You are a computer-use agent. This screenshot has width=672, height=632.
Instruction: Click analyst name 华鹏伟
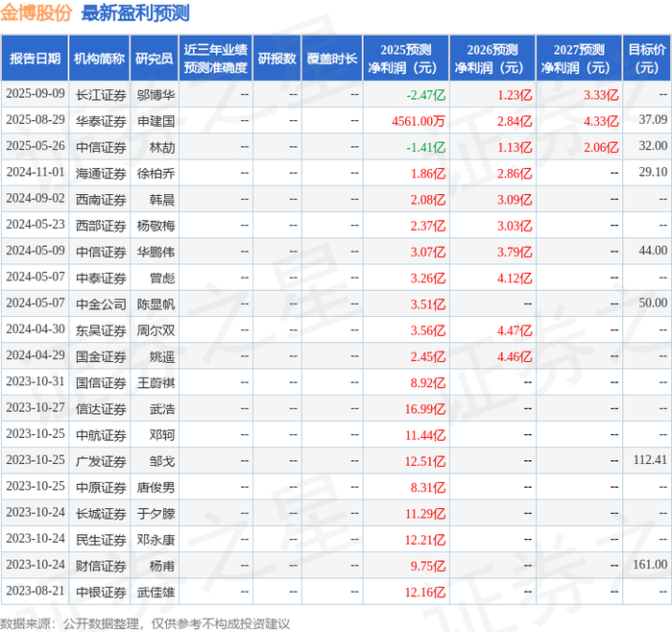click(x=156, y=252)
